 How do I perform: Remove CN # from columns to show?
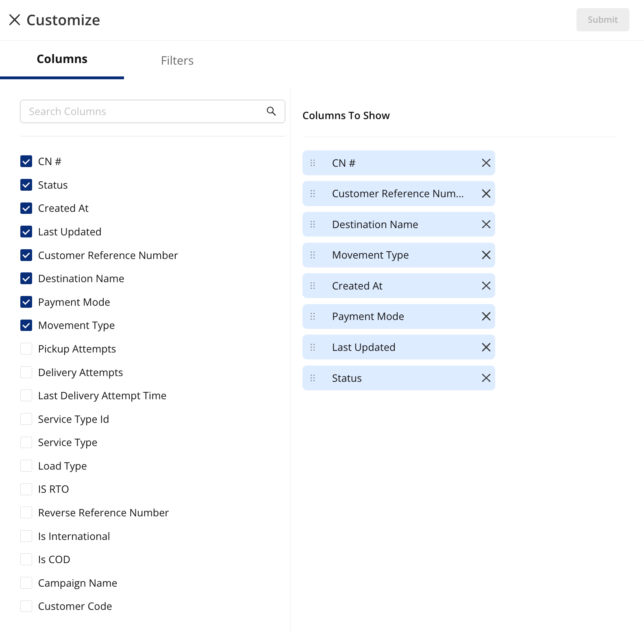pyautogui.click(x=486, y=163)
